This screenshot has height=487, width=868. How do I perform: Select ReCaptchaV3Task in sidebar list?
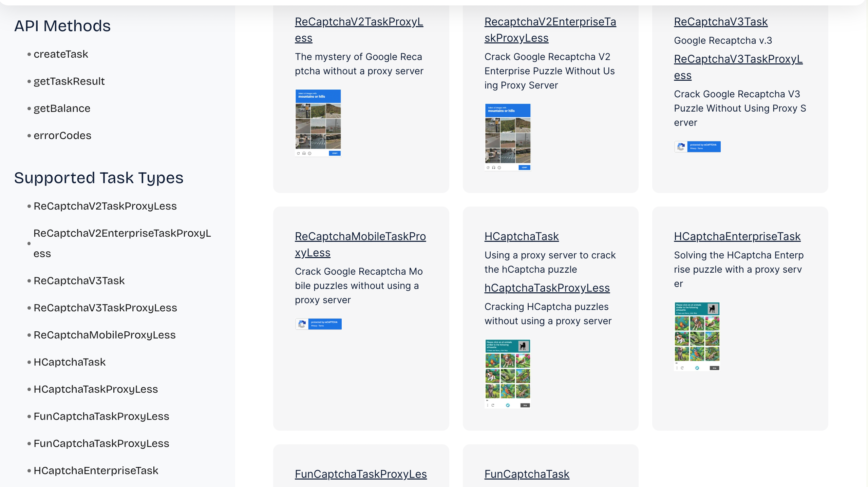[79, 281]
